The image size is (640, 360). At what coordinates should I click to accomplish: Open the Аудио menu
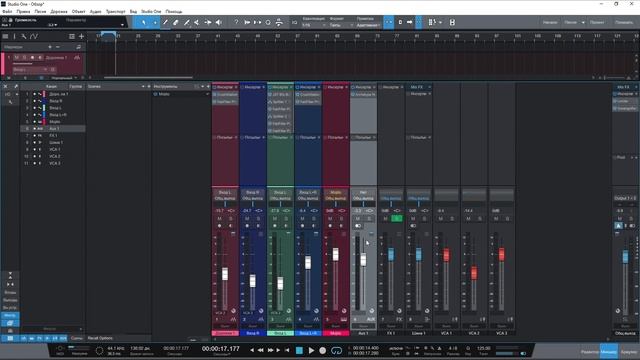[95, 11]
